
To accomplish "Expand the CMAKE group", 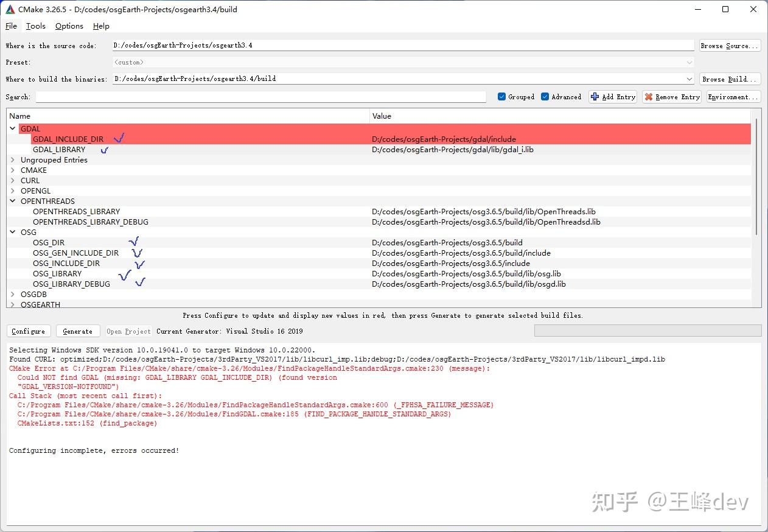I will click(x=13, y=170).
